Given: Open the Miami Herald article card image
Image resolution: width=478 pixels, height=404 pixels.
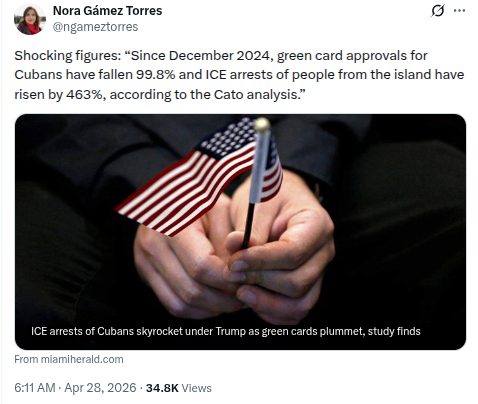Looking at the screenshot, I should click(240, 232).
